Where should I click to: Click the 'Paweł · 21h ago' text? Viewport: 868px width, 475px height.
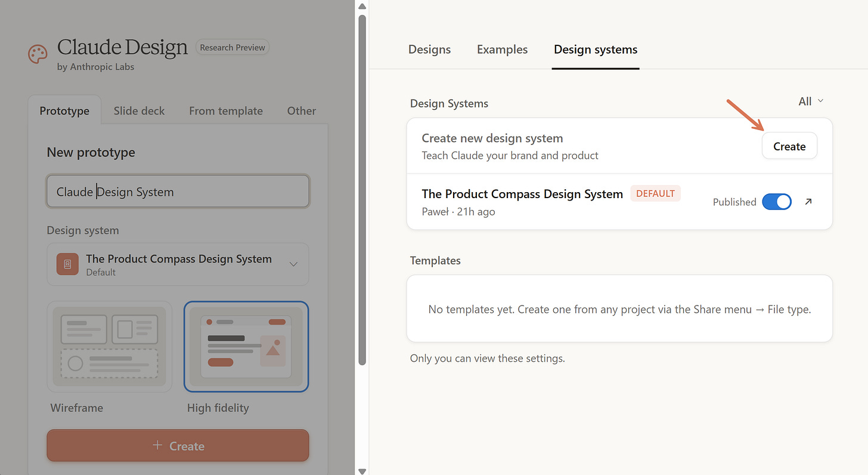[458, 211]
